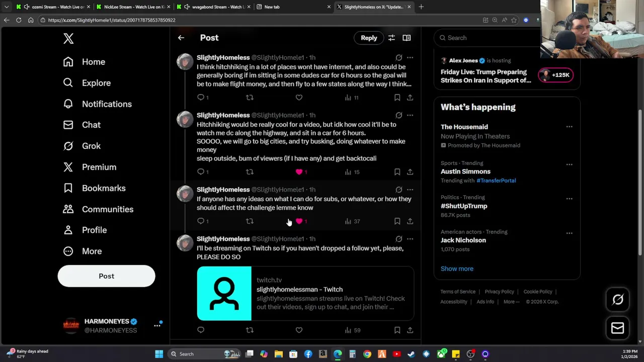Unlike the ideas for subs tweet
The image size is (644, 362).
(301, 221)
